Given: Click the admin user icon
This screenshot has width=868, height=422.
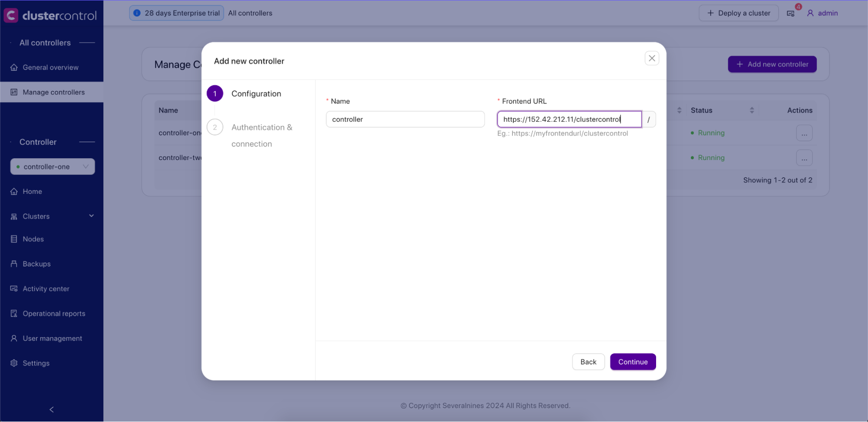Looking at the screenshot, I should coord(810,13).
